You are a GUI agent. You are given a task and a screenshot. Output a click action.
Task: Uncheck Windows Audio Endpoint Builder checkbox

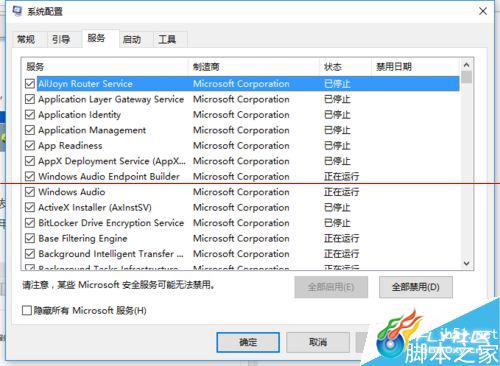30,176
